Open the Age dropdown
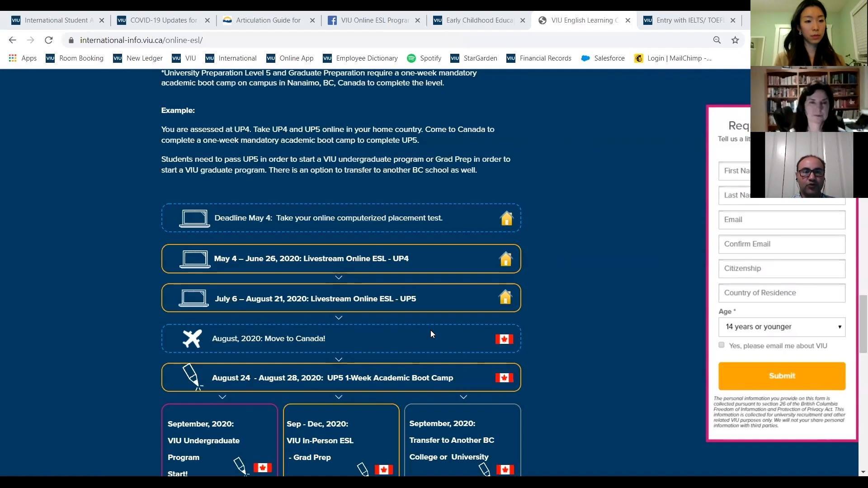This screenshot has width=868, height=488. pyautogui.click(x=782, y=327)
